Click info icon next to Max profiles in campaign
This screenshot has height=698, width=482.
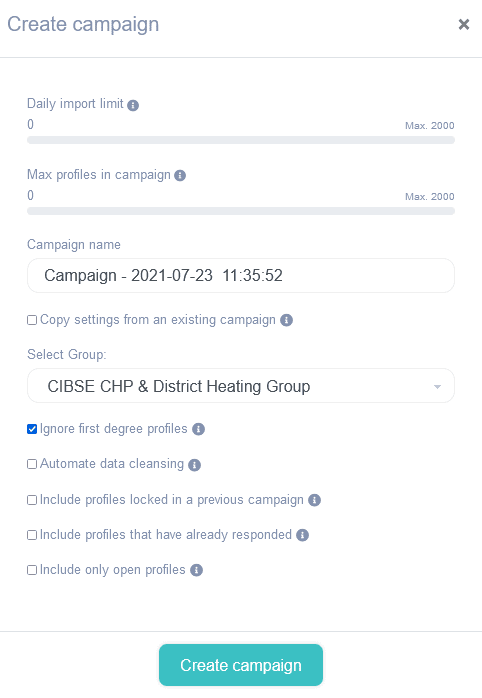(x=180, y=175)
